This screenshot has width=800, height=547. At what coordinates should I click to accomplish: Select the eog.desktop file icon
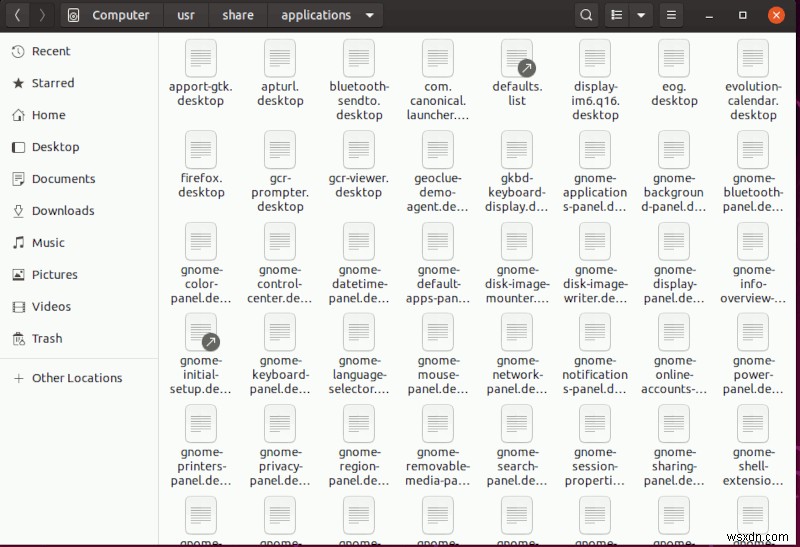pyautogui.click(x=674, y=58)
